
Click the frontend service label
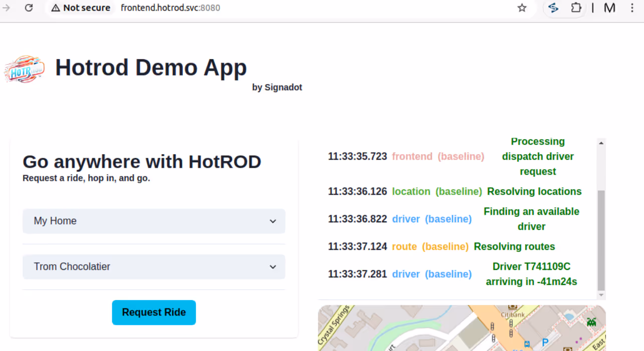pos(412,156)
